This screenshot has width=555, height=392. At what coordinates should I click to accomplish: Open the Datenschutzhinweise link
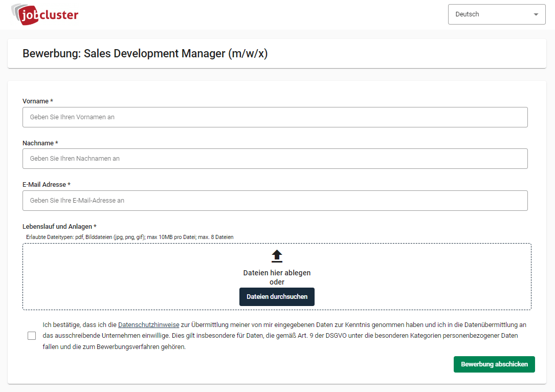[148, 325]
